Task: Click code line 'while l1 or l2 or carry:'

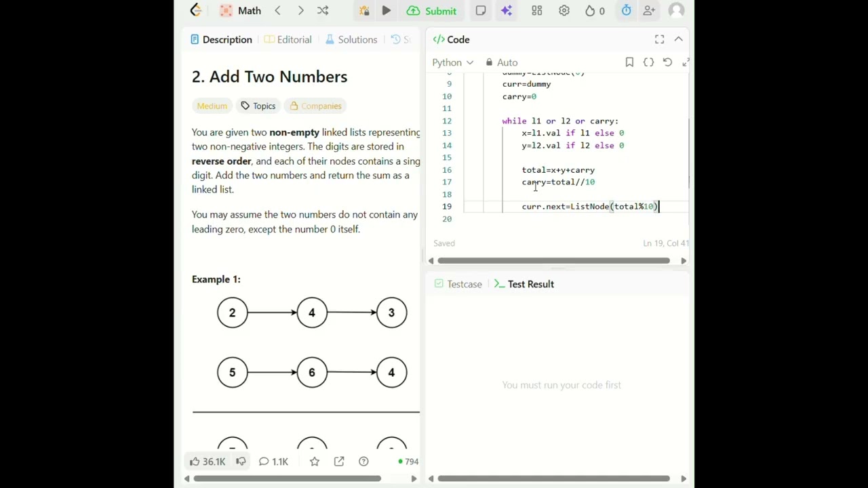Action: 560,121
